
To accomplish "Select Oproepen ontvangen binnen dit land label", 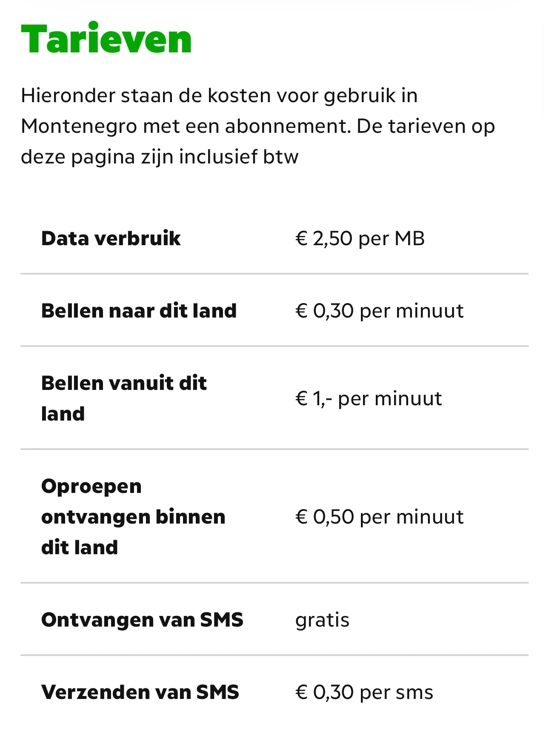I will pos(133,516).
